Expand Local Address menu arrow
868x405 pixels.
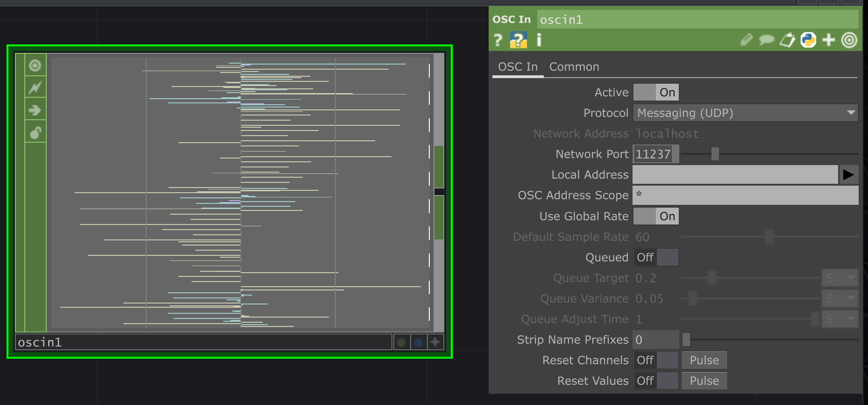click(x=848, y=175)
